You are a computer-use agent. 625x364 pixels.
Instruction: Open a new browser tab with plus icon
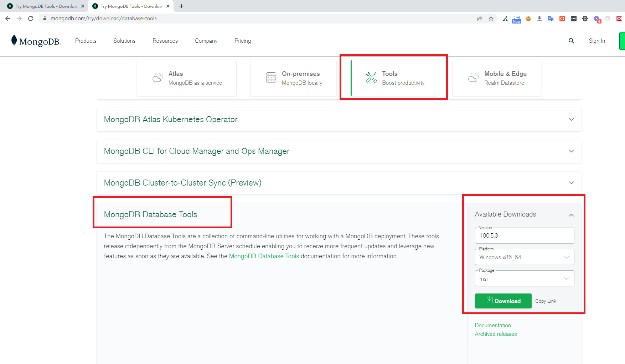point(181,6)
